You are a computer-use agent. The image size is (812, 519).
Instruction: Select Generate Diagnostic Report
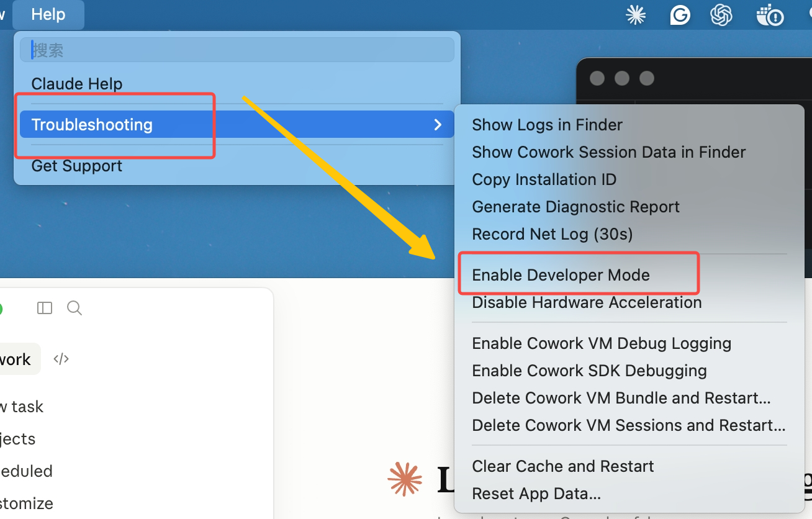coord(575,207)
